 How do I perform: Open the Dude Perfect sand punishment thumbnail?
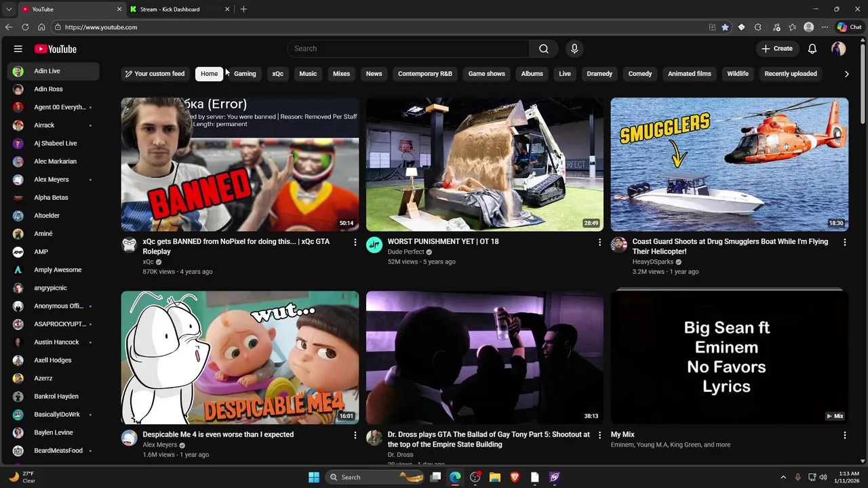coord(485,164)
